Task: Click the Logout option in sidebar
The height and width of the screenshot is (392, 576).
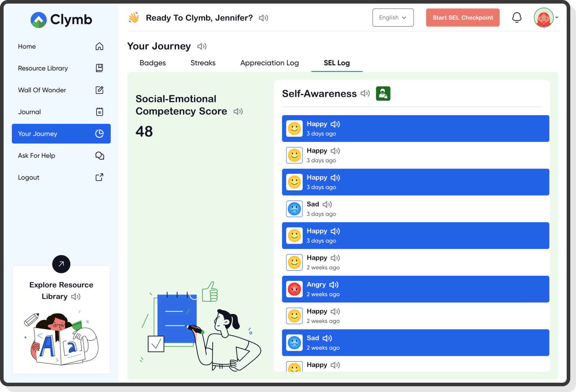Action: 99,177
